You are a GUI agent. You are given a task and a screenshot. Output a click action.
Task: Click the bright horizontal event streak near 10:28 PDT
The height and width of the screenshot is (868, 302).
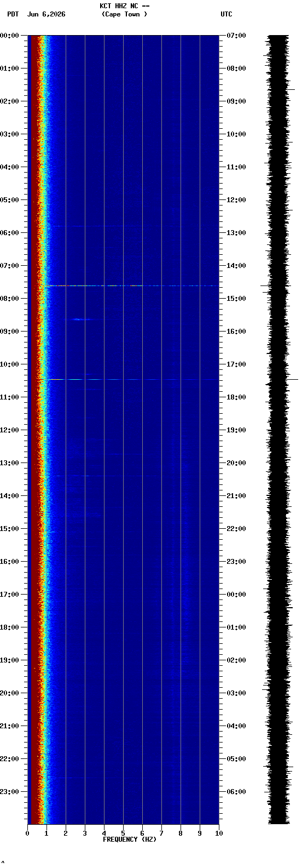129,379
